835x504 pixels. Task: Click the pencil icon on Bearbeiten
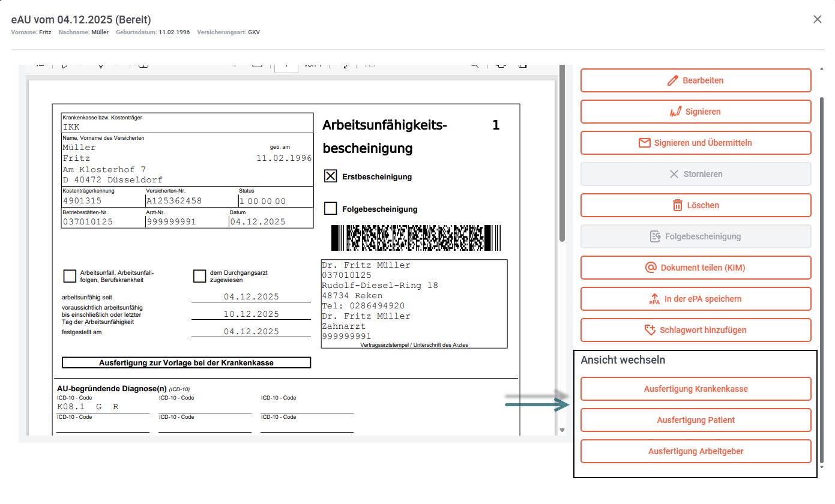click(673, 80)
